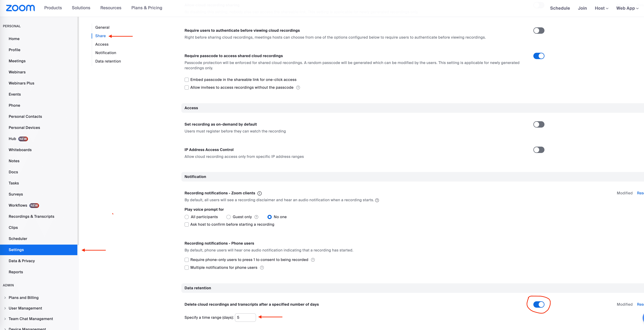
Task: Click info icon next to Zoom clients notifications
Action: point(260,193)
